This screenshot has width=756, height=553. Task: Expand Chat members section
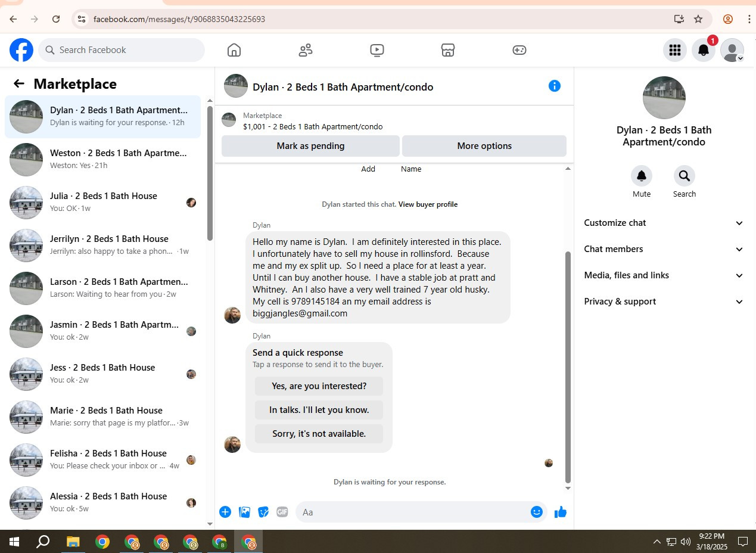(x=664, y=249)
